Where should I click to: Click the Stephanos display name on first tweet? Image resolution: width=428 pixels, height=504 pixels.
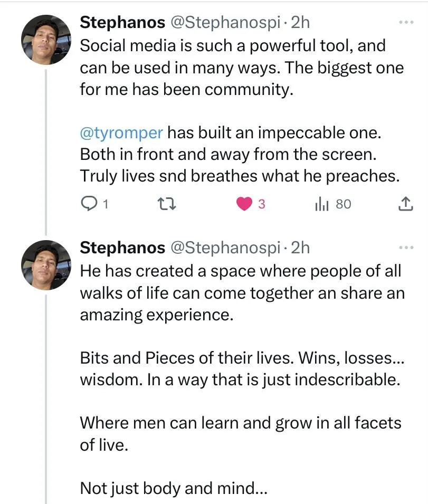click(121, 22)
